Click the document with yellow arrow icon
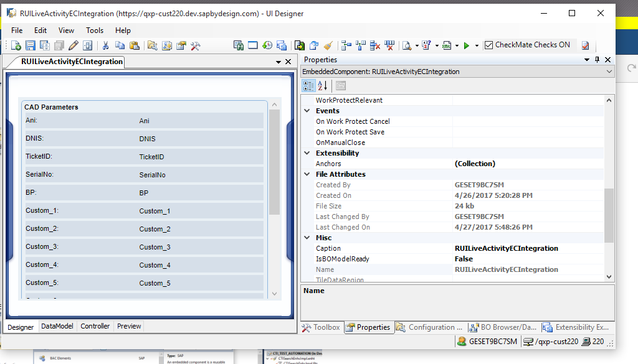638x364 pixels. click(x=300, y=45)
